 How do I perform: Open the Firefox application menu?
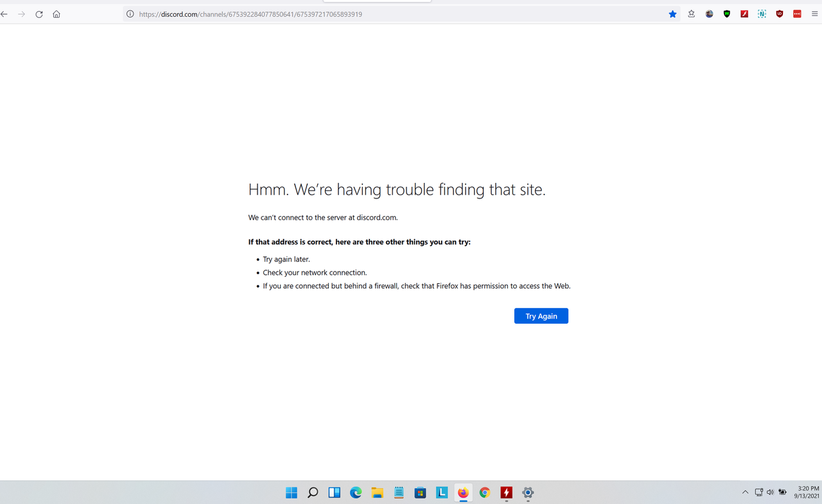814,13
